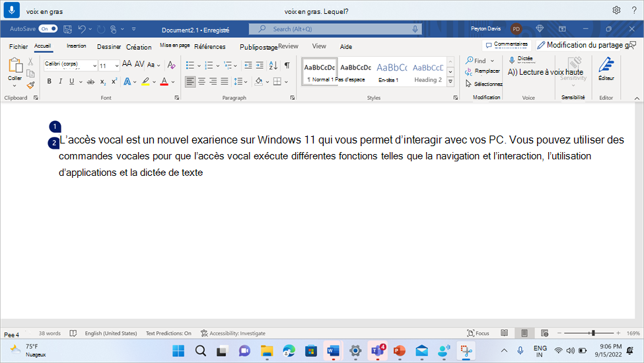
Task: Align text left
Action: (x=190, y=81)
